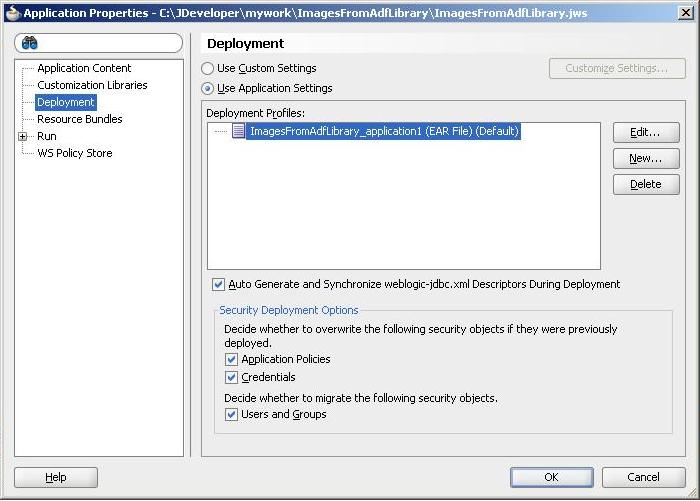Create a New deployment profile
700x501 pixels.
[x=646, y=159]
